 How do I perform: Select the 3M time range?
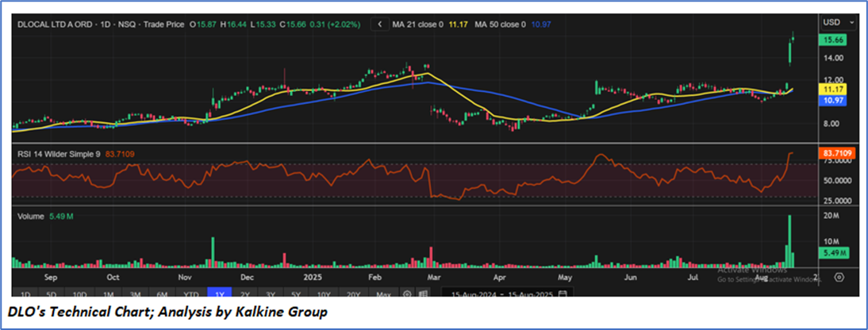135,294
